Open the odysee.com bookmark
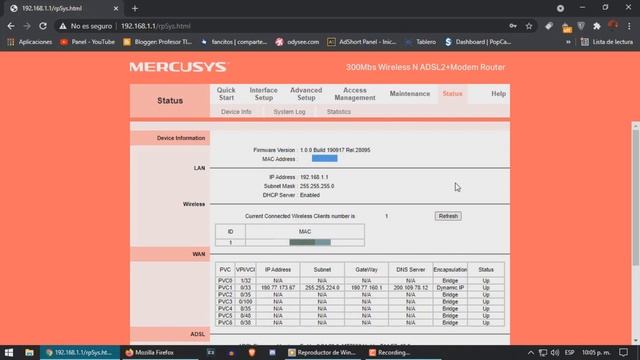The image size is (640, 360). 297,42
